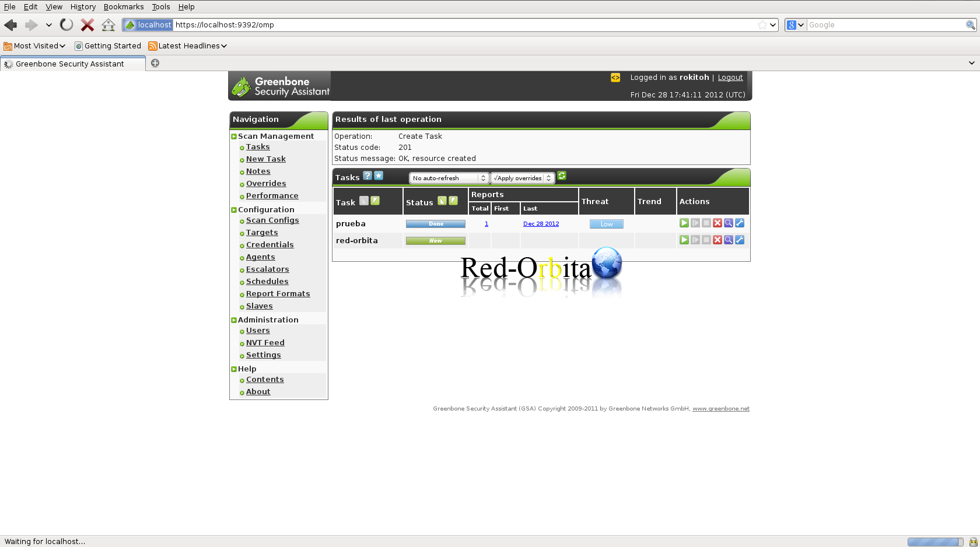Open the Tasks help question mark icon
The image size is (980, 547).
coord(367,176)
